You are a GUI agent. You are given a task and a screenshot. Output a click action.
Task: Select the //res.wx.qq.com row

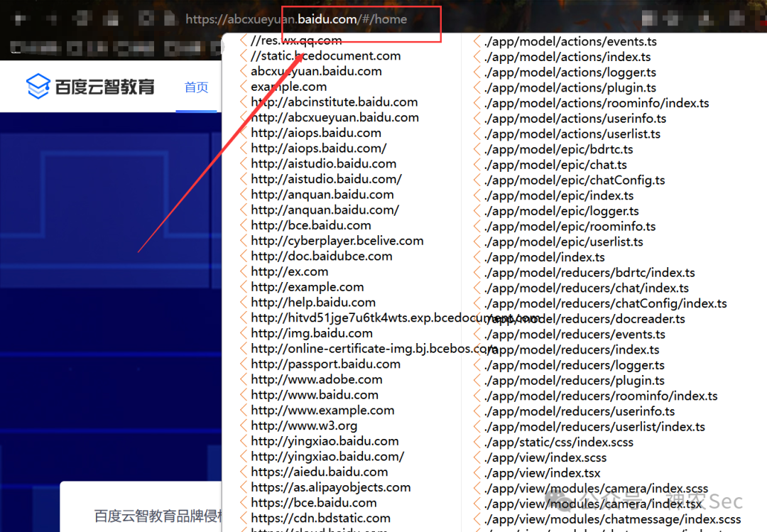tap(296, 40)
